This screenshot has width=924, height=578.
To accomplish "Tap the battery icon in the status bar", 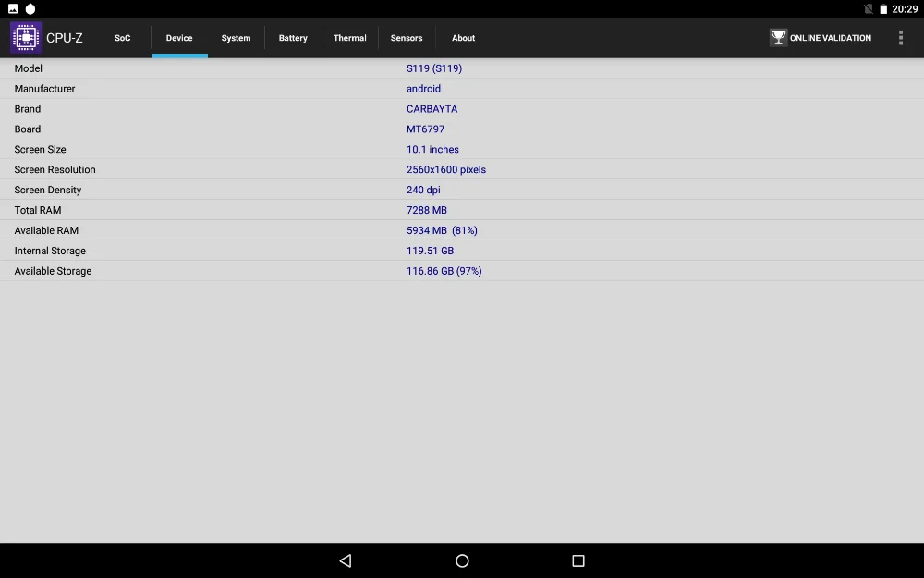I will 885,8.
